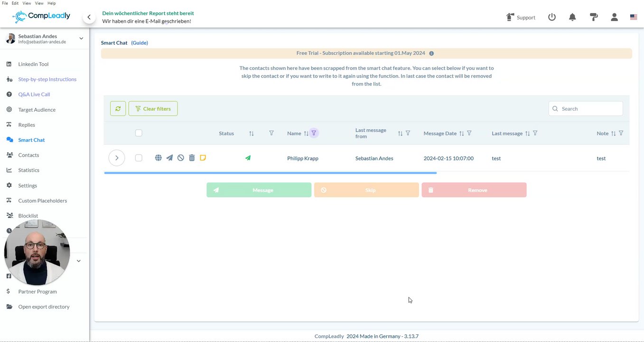
Task: Open the Status column filter funnel
Action: pos(271,133)
